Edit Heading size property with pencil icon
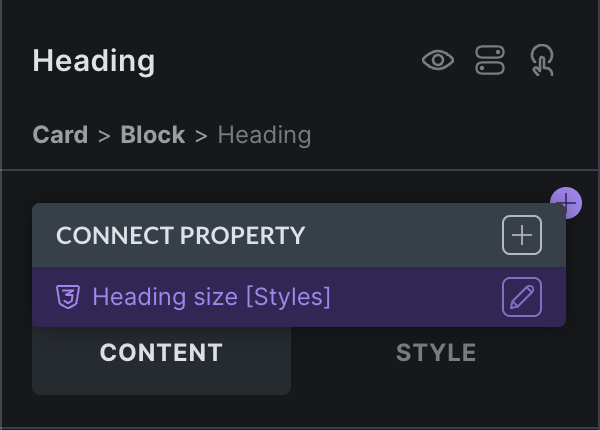 coord(521,297)
